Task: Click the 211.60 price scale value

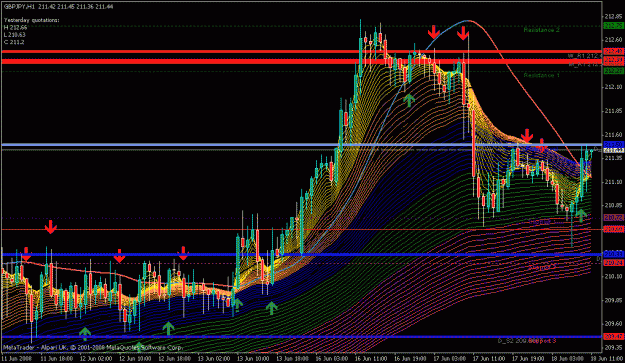Action: tap(614, 134)
